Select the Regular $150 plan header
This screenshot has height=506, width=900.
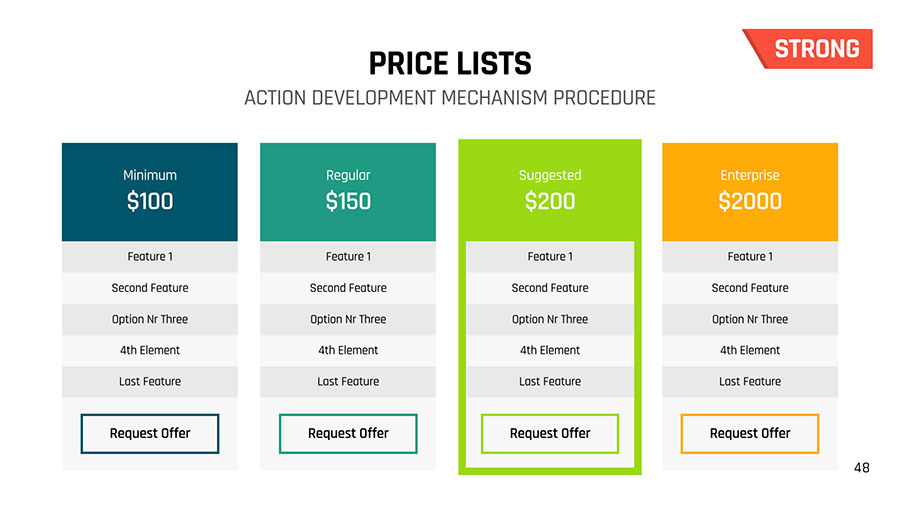tap(348, 191)
